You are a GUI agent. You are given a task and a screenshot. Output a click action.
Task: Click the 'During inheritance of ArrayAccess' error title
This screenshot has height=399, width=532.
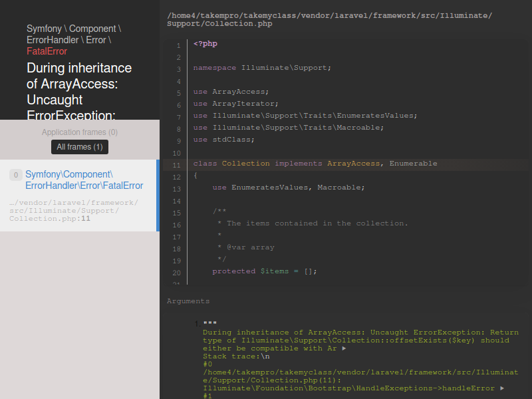pos(79,91)
